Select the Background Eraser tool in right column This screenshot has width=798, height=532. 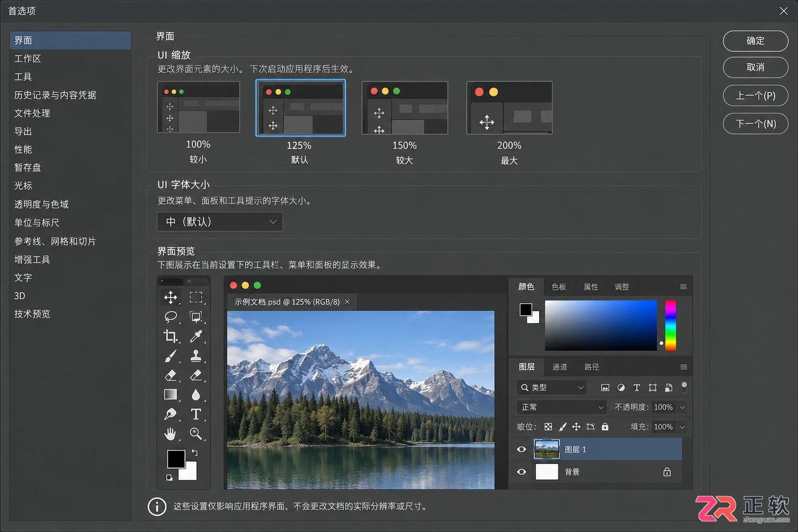[196, 375]
